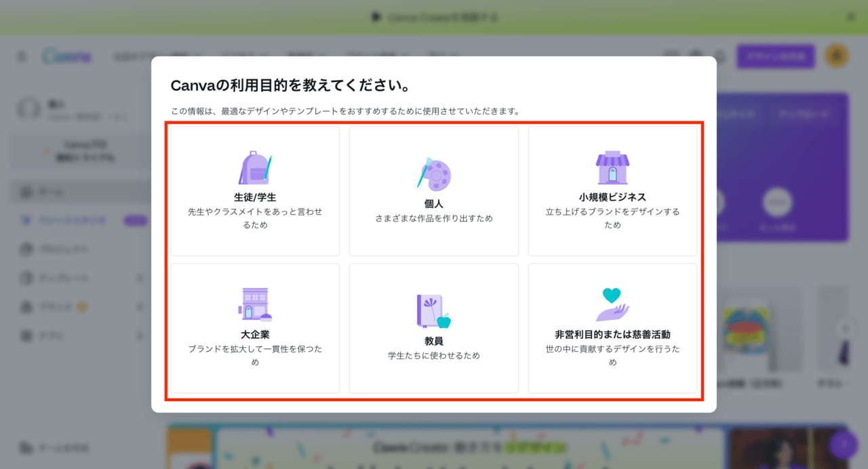Select the storefront icon for 小規模ビジネス
This screenshot has height=469, width=868.
(612, 168)
